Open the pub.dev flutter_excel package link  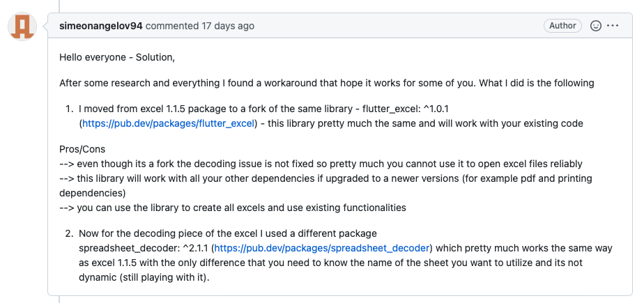click(169, 123)
